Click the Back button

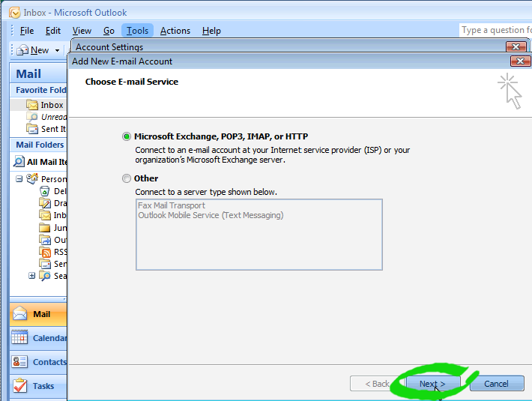point(377,384)
